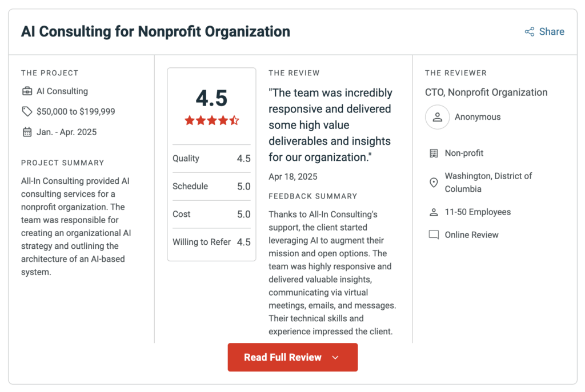Click the location pin icon
This screenshot has width=585, height=392.
pos(434,183)
